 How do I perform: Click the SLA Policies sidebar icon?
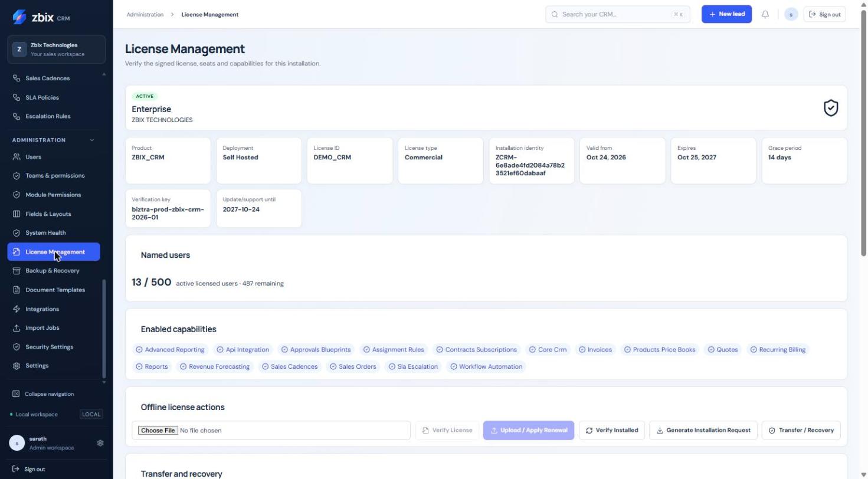point(17,97)
